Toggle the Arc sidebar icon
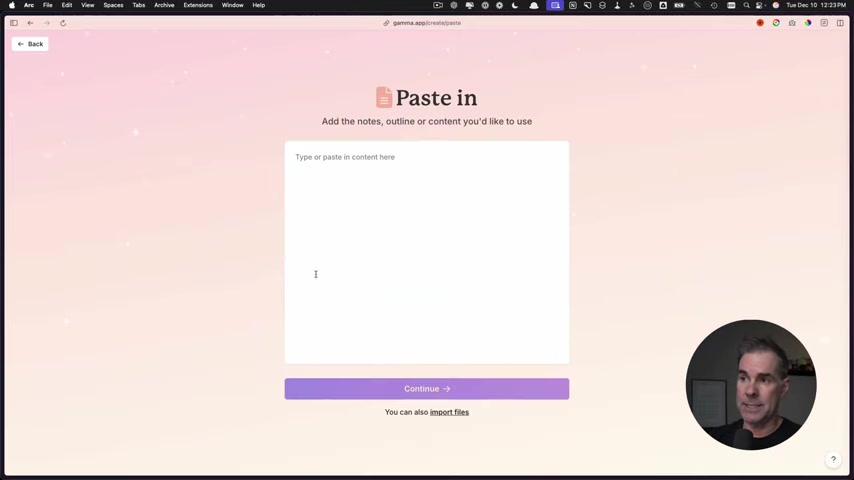The image size is (854, 480). [14, 23]
